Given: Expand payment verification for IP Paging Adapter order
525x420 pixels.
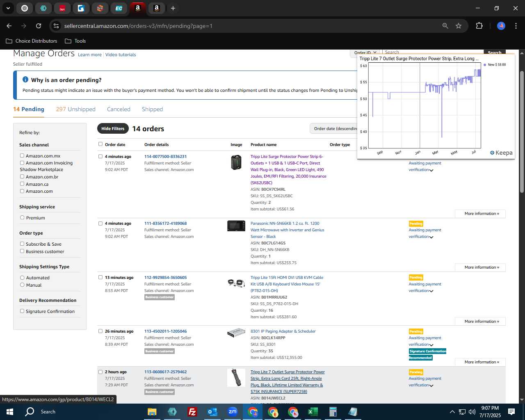Looking at the screenshot, I should (x=431, y=345).
